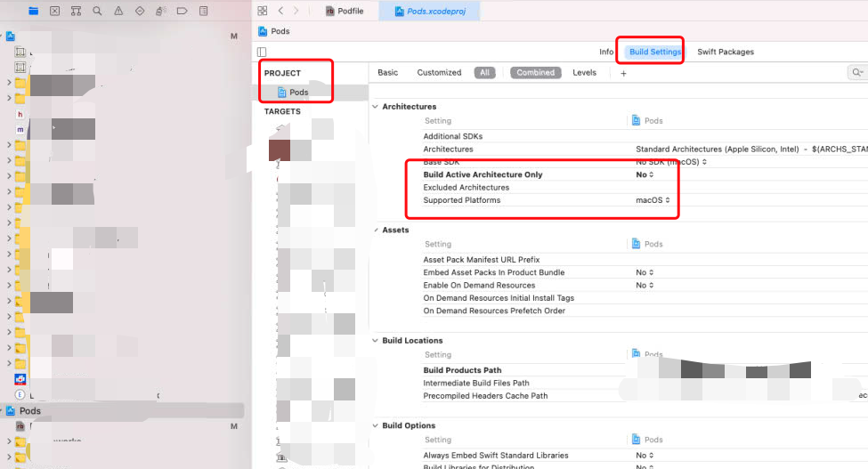Click On Demand Resources Prefetch Order row
Image resolution: width=868 pixels, height=469 pixels.
coord(494,311)
